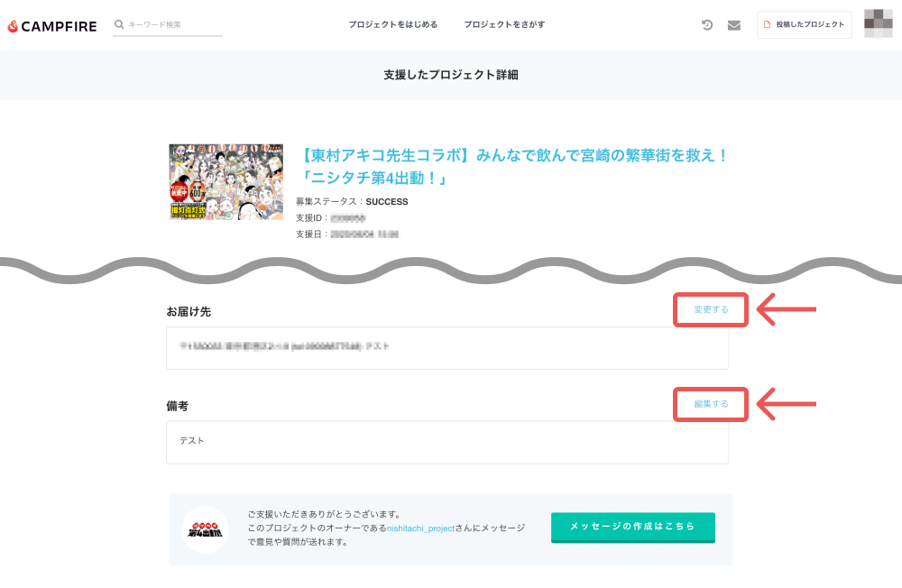This screenshot has width=902, height=588.
Task: Click the 備考 box containing テスト
Action: coord(446,442)
